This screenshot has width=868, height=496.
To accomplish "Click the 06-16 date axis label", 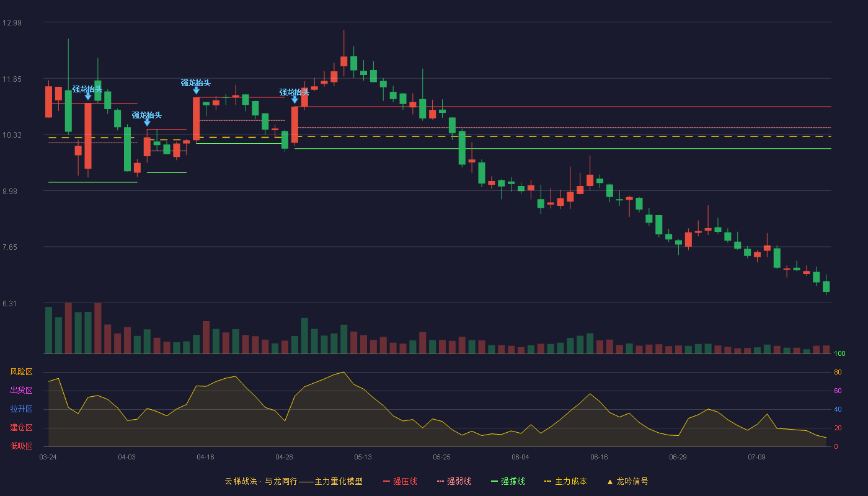I will point(599,457).
